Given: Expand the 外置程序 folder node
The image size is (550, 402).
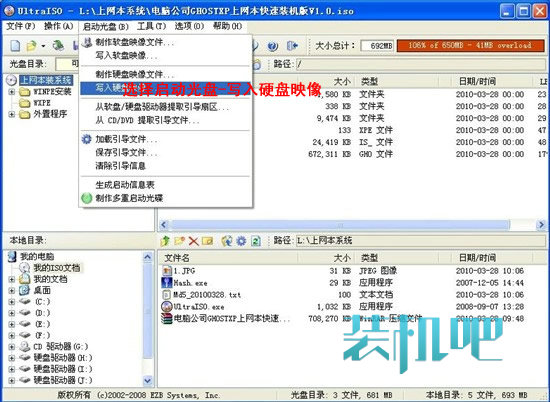Looking at the screenshot, I should coord(12,114).
